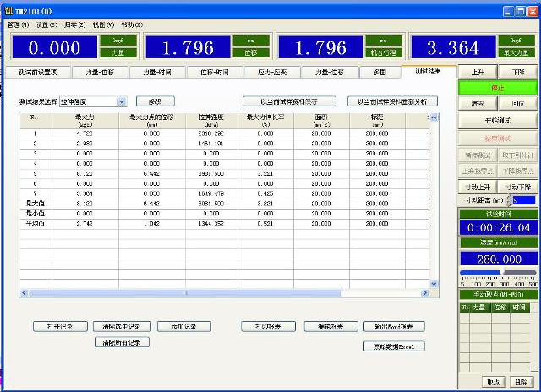Click the 标距 column header
The image size is (541, 392).
click(377, 121)
